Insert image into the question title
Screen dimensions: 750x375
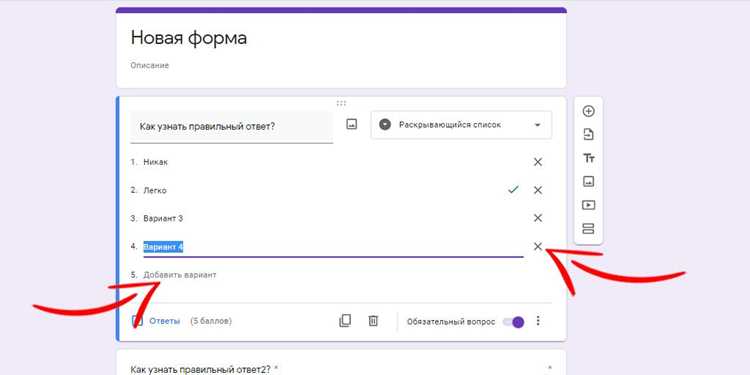click(x=352, y=125)
